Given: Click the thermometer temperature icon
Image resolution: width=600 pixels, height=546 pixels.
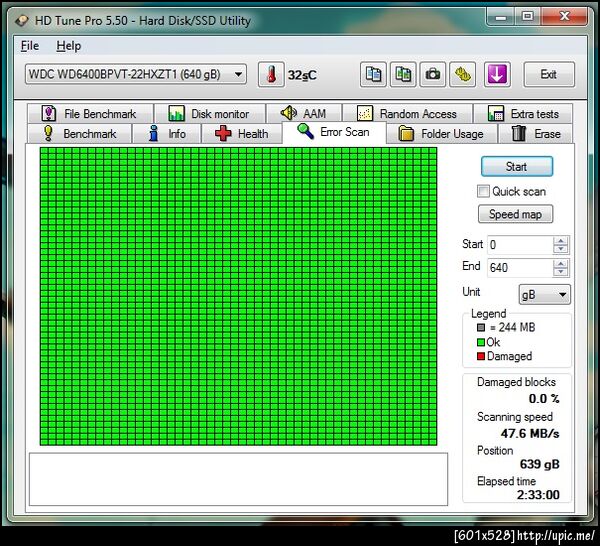Looking at the screenshot, I should 271,74.
